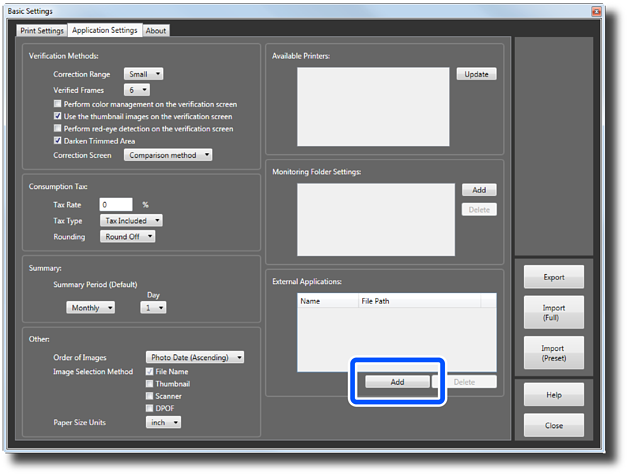Click Update for Available Printers
This screenshot has height=475, width=628.
(x=476, y=74)
